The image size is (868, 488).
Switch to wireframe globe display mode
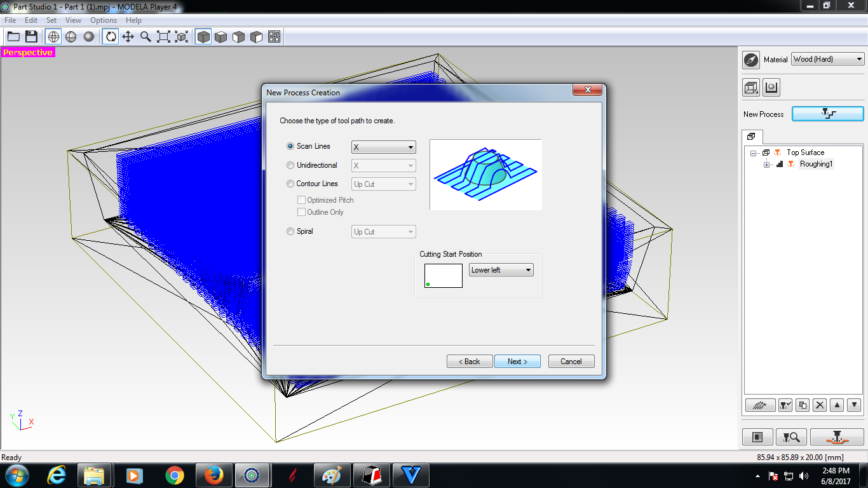(53, 37)
